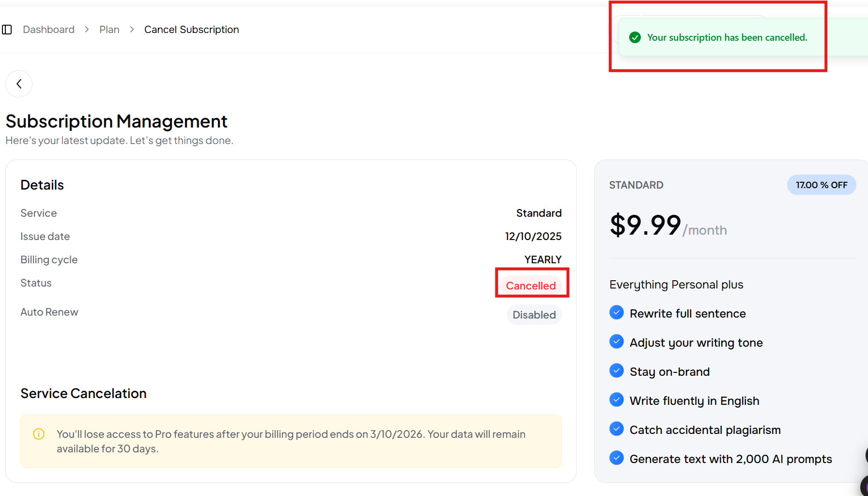Click the back arrow button
This screenshot has width=868, height=496.
click(19, 84)
